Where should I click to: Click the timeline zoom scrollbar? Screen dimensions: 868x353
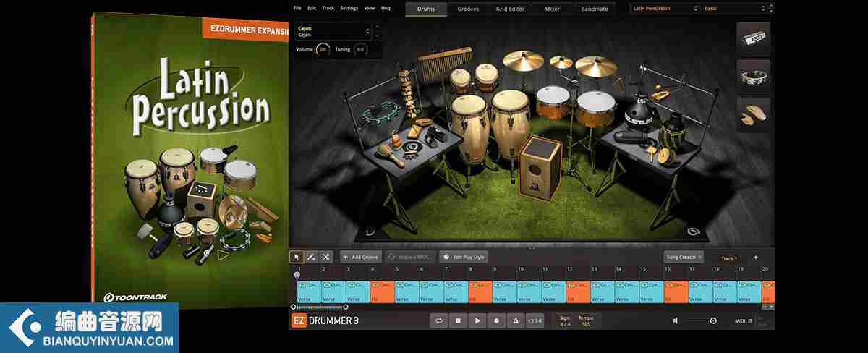tap(321, 307)
